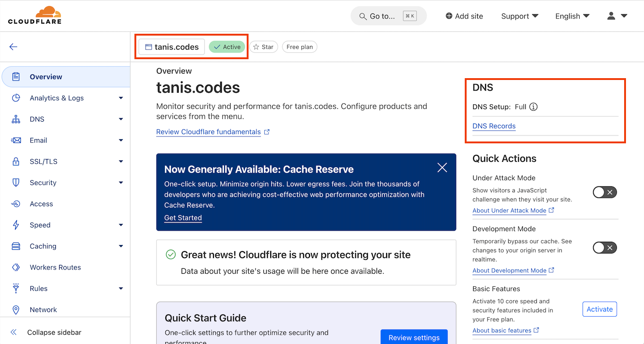Turn on Development Mode switch
644x344 pixels.
(x=605, y=248)
